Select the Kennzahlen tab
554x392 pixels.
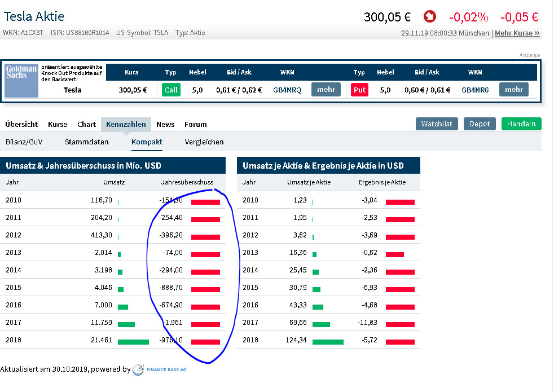tap(126, 124)
